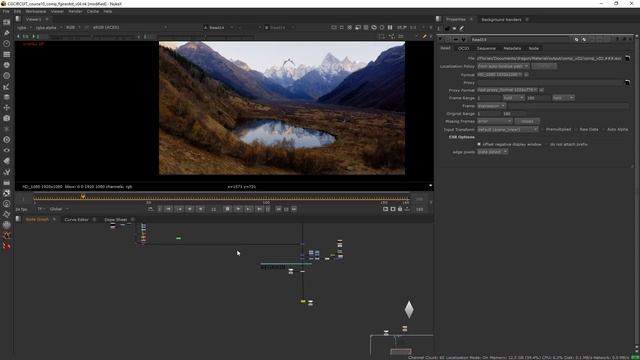Click the Read14 node name field
This screenshot has width=640, height=360.
[520, 40]
